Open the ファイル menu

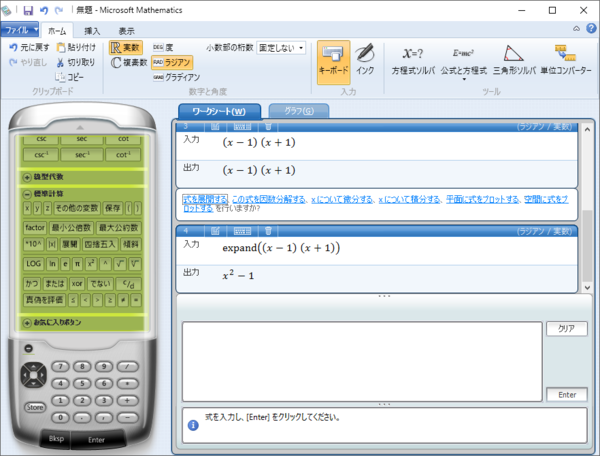coord(20,30)
